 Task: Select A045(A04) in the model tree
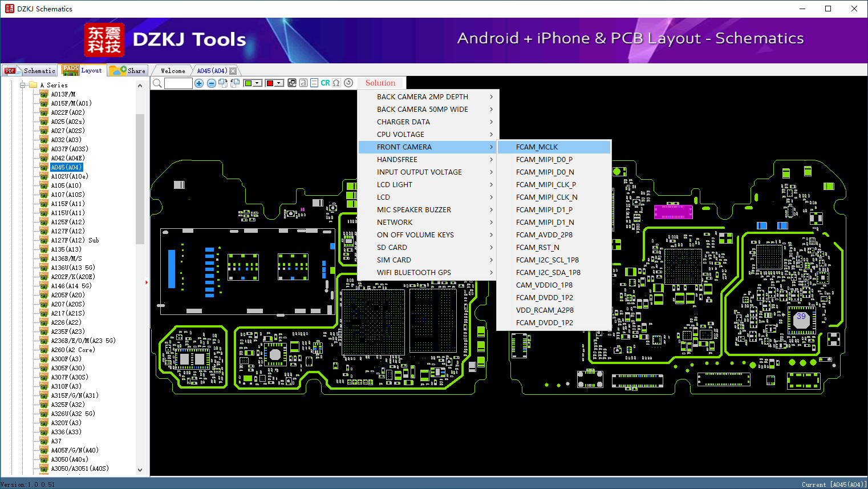point(66,167)
